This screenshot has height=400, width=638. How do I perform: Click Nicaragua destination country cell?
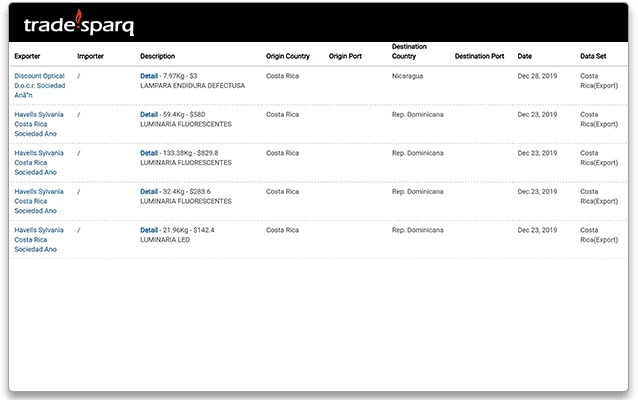tap(407, 76)
